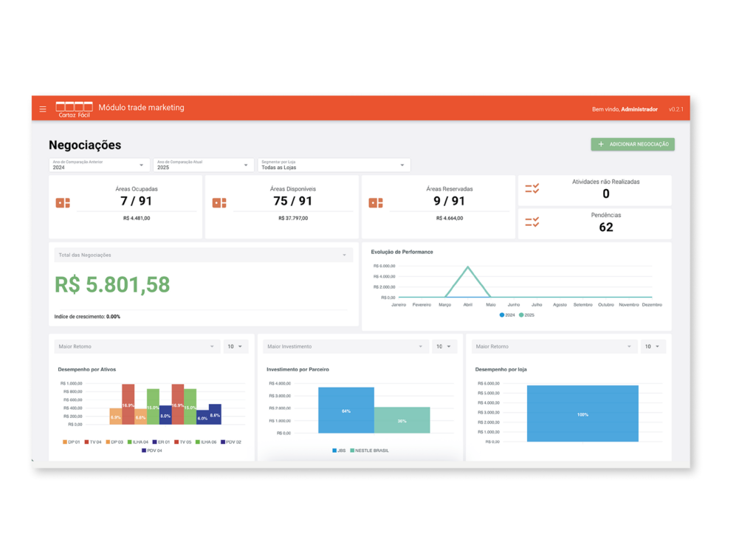The height and width of the screenshot is (559, 756).
Task: Open Ano de Comparação Anterior dropdown
Action: [x=98, y=165]
